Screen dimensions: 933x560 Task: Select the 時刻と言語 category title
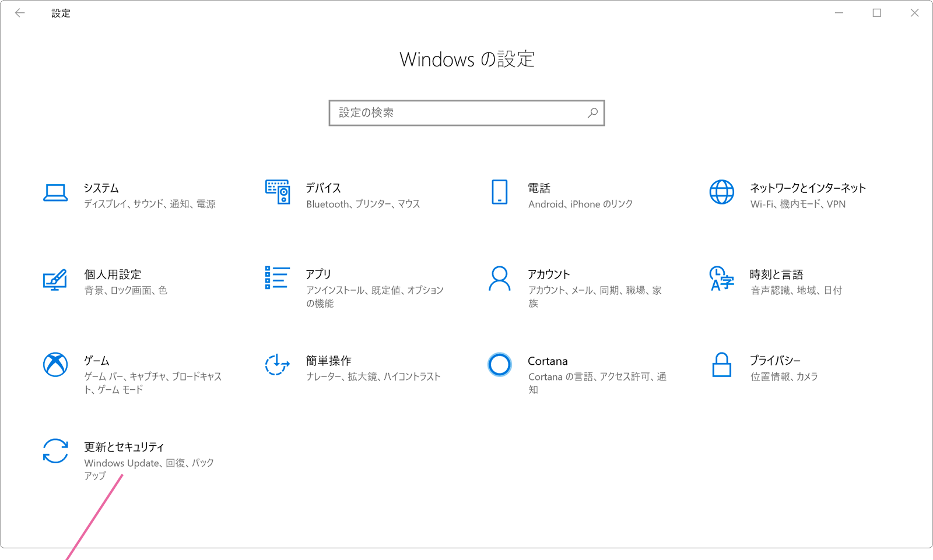(777, 274)
